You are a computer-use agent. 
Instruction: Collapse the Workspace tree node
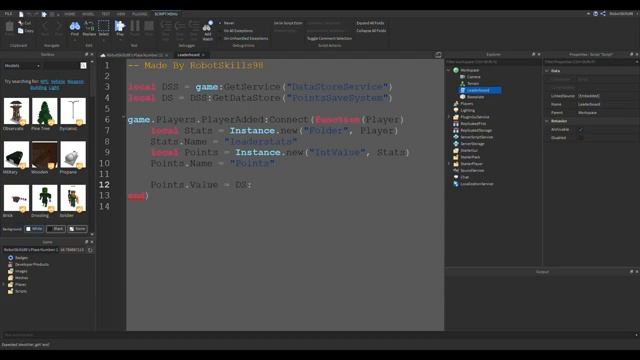[449, 70]
